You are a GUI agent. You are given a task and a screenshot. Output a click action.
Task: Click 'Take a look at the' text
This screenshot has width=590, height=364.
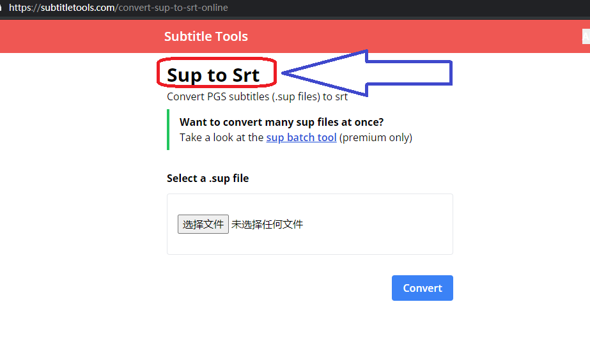point(221,137)
